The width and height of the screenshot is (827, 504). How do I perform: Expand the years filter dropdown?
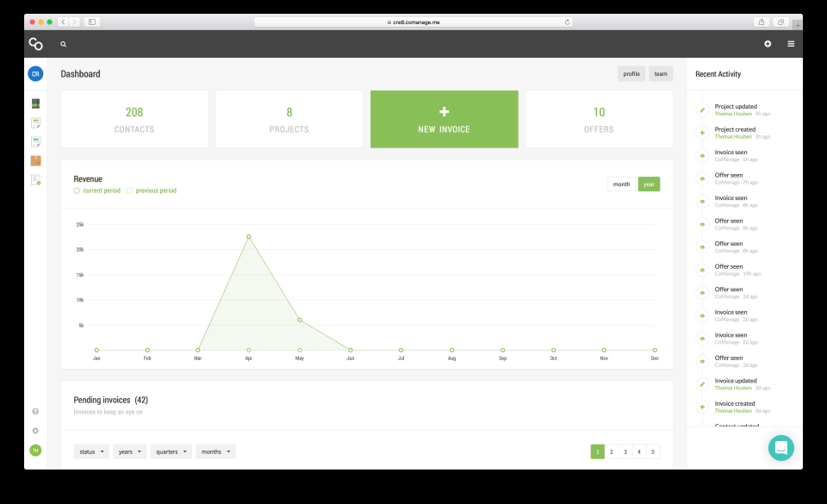129,451
